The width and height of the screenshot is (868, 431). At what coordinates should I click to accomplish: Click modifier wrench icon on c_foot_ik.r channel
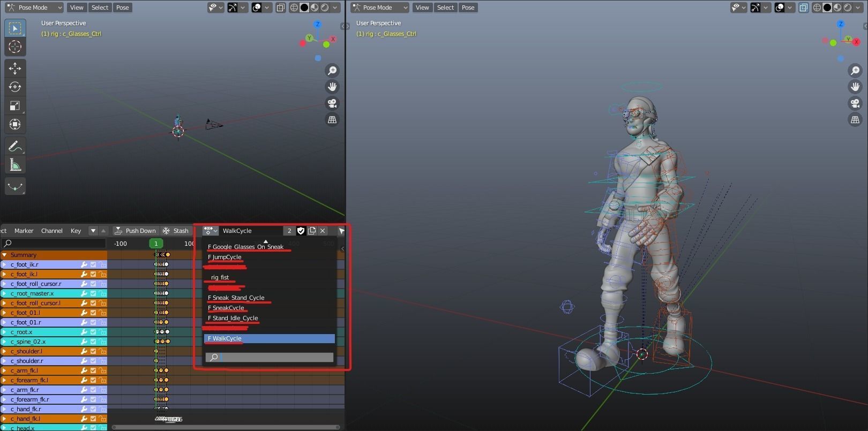[84, 264]
